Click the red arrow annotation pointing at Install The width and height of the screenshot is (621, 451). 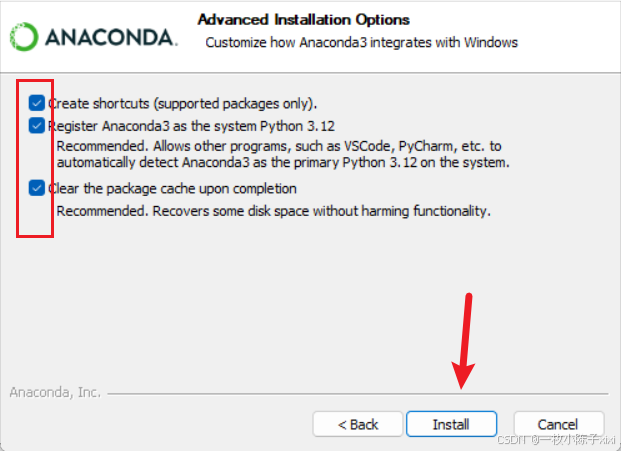(464, 341)
